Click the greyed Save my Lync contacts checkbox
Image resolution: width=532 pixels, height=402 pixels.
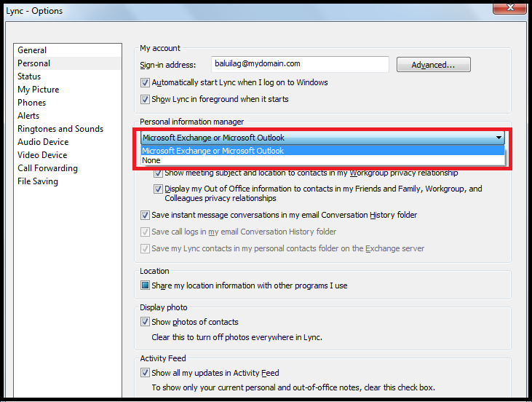pyautogui.click(x=145, y=248)
